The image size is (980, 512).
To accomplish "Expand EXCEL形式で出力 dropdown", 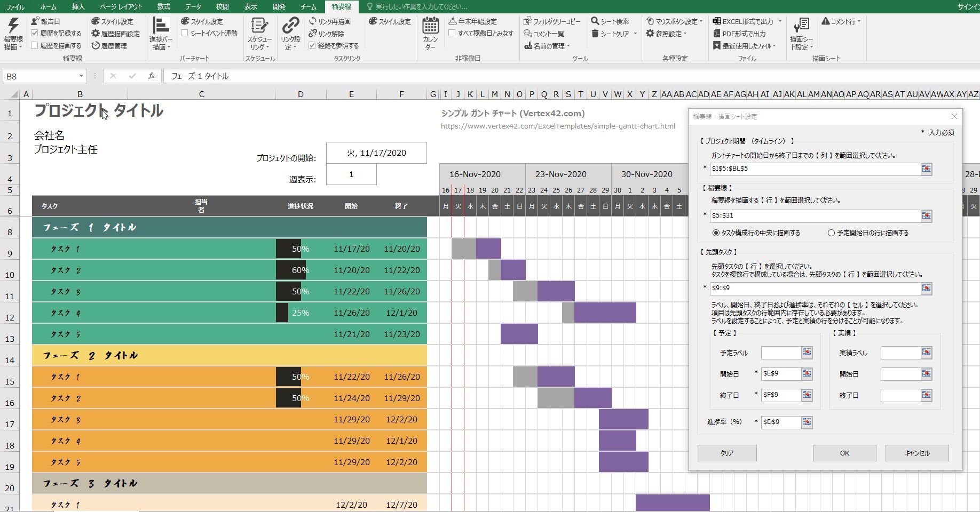I will coord(780,22).
